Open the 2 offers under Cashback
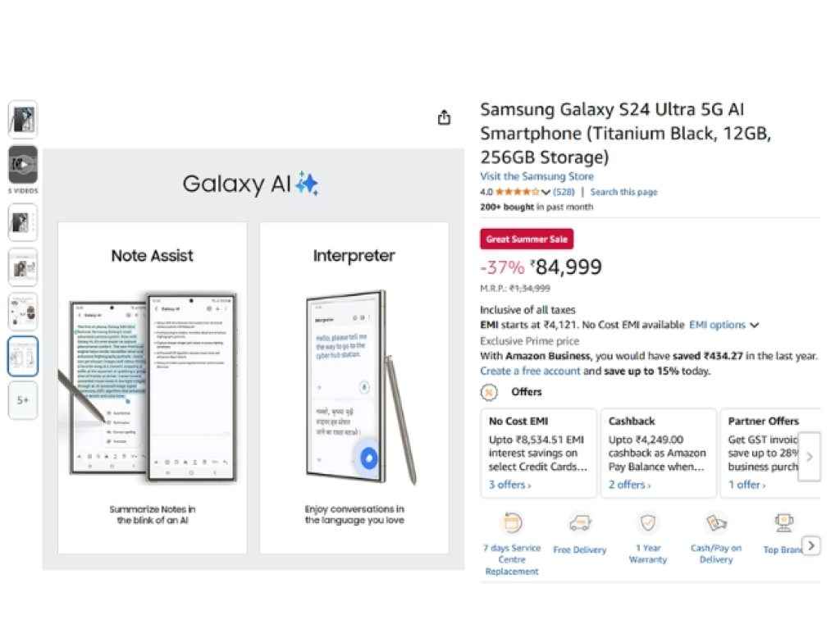Image resolution: width=840 pixels, height=620 pixels. 628,485
